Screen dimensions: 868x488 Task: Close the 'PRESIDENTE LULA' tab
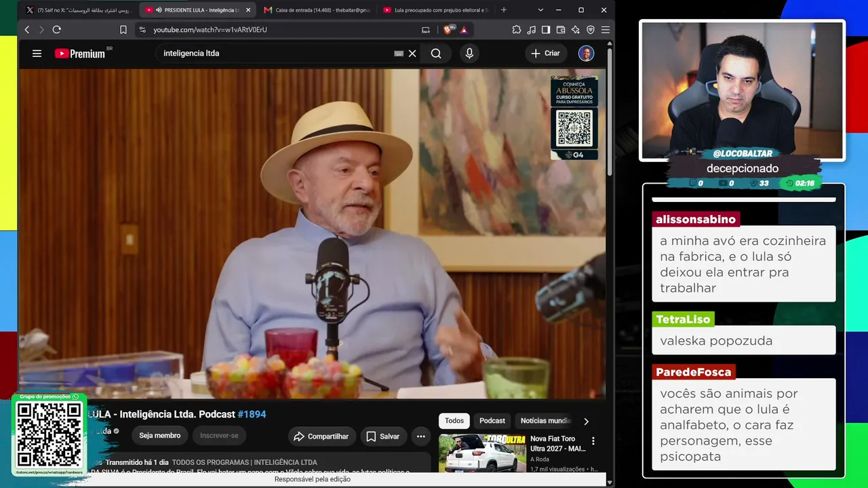pyautogui.click(x=248, y=10)
